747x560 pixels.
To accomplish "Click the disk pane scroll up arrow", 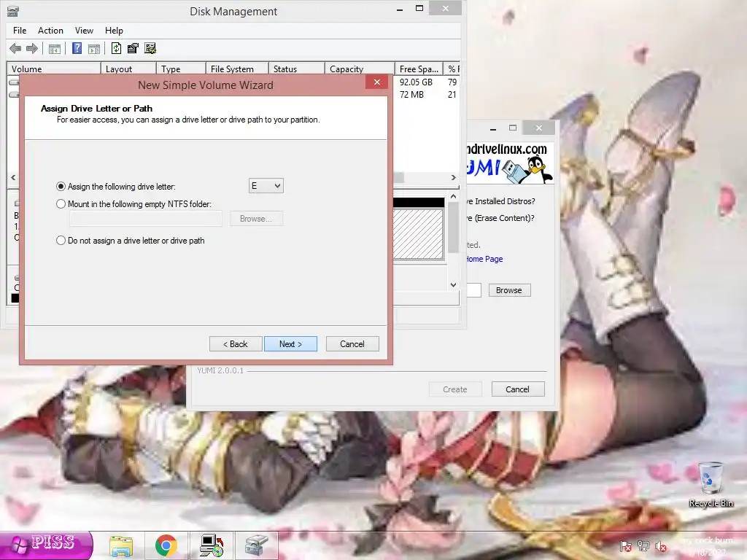I will [x=454, y=196].
